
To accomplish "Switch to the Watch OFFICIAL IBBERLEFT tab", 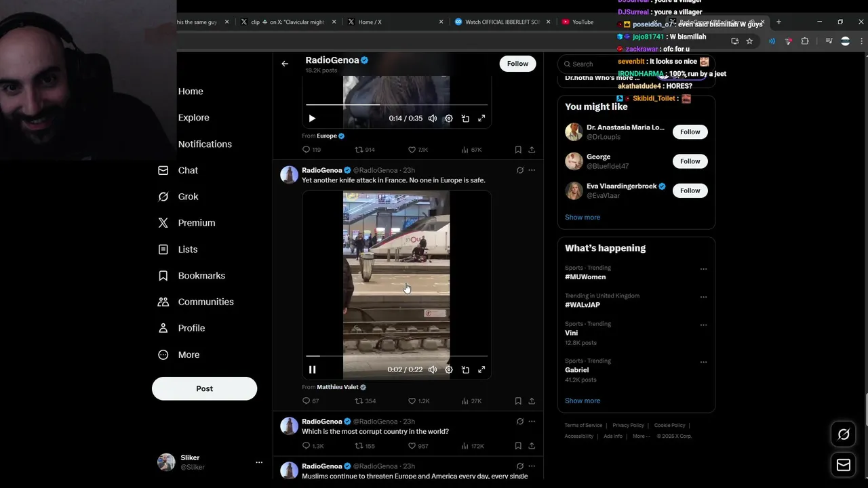I will 502,22.
